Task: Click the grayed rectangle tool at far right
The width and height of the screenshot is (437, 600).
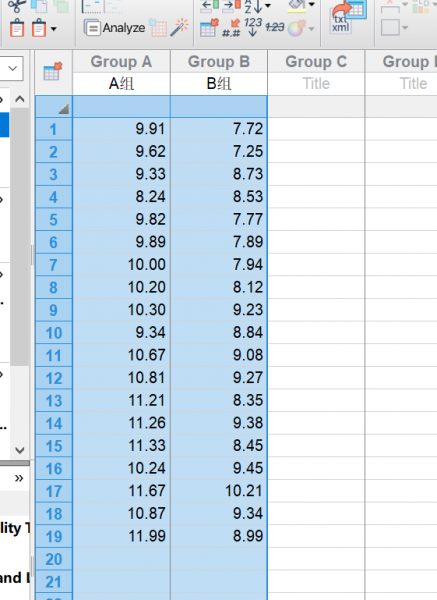Action: [390, 28]
